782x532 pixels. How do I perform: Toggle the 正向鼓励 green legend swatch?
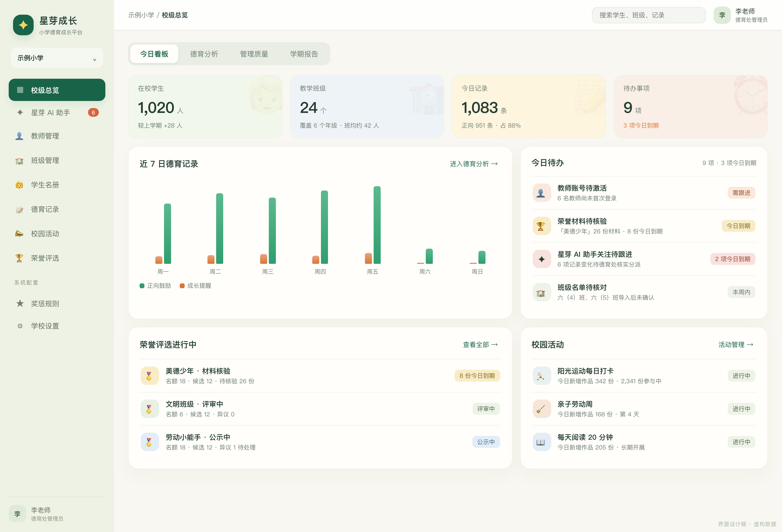coord(142,286)
